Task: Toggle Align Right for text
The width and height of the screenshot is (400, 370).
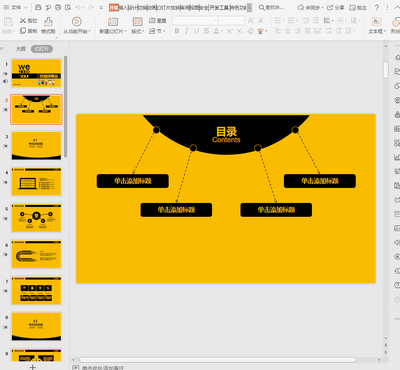Action: [297, 31]
